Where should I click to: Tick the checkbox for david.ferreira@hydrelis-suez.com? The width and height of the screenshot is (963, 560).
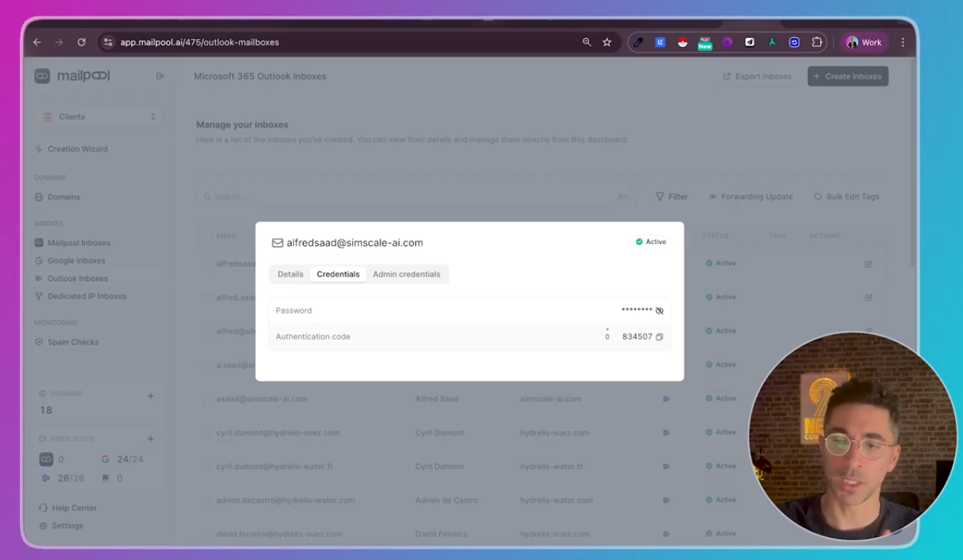coord(206,534)
